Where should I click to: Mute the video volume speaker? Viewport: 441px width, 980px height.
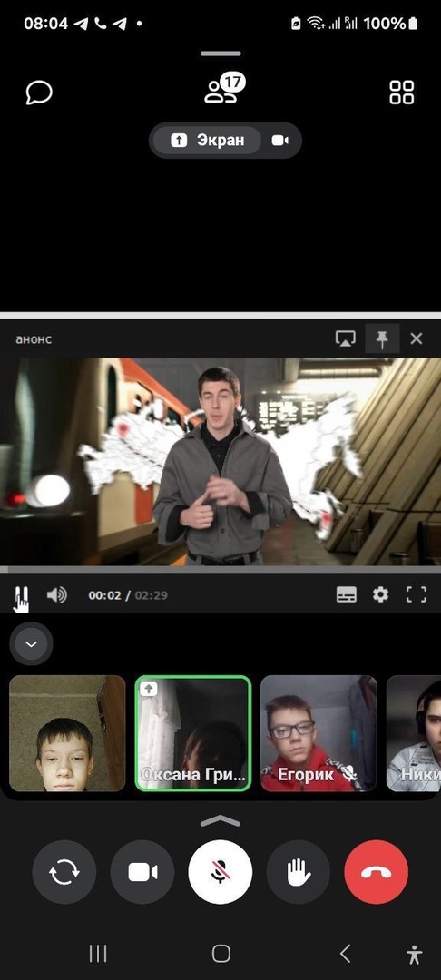point(57,595)
